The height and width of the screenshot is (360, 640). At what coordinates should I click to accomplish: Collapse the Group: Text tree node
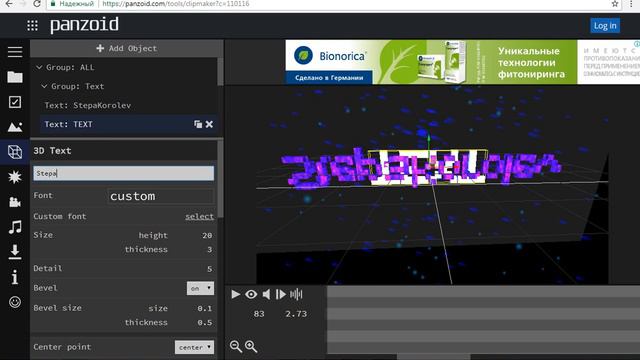coord(44,86)
